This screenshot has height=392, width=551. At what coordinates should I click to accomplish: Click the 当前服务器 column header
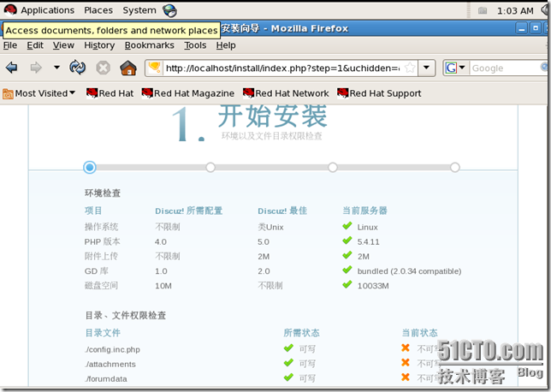coord(364,211)
